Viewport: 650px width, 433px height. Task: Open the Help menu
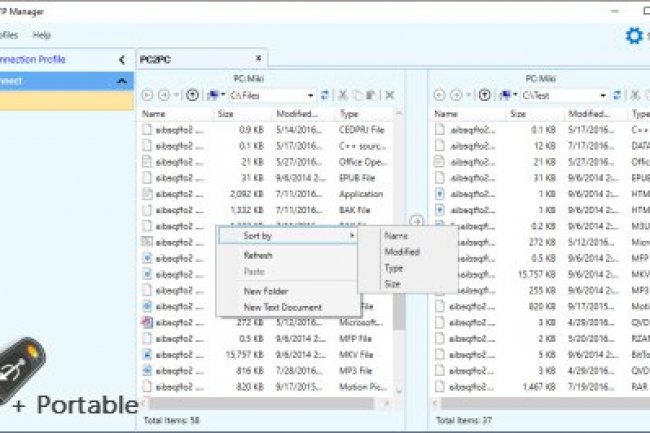point(41,35)
